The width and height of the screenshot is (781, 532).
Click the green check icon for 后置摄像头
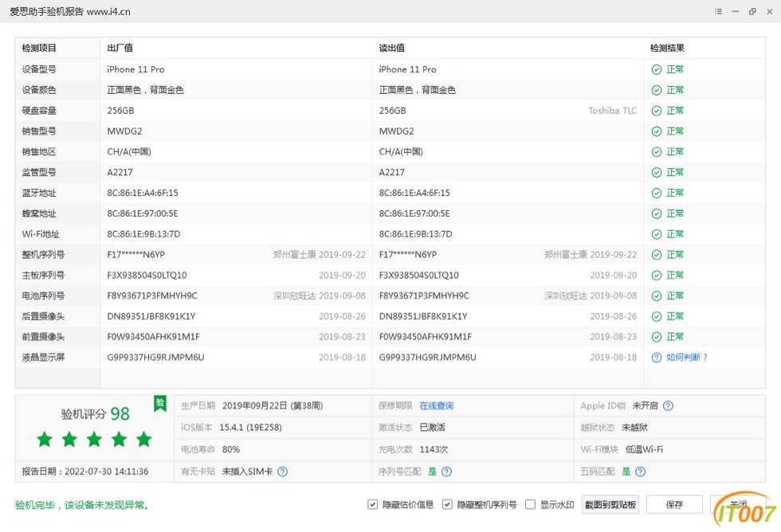tap(657, 316)
